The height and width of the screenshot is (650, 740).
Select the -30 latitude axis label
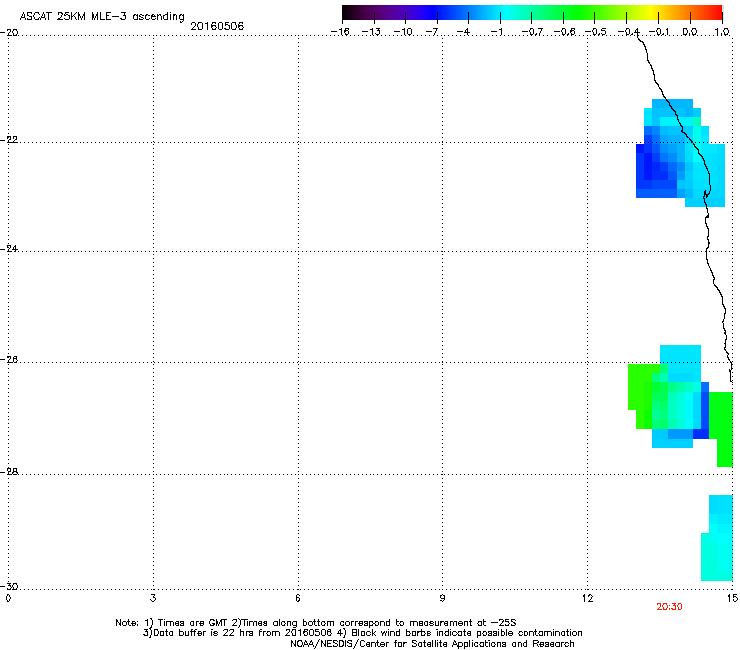pyautogui.click(x=9, y=586)
